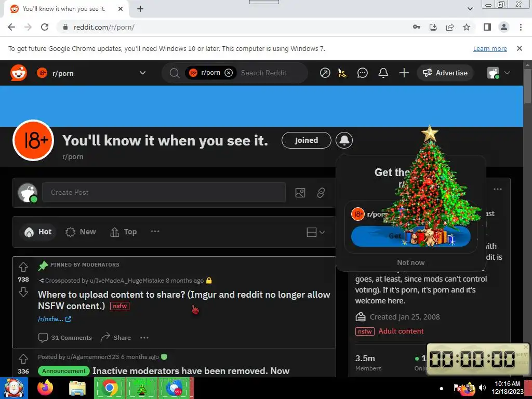Click the link post icon
532x399 pixels.
pyautogui.click(x=321, y=193)
